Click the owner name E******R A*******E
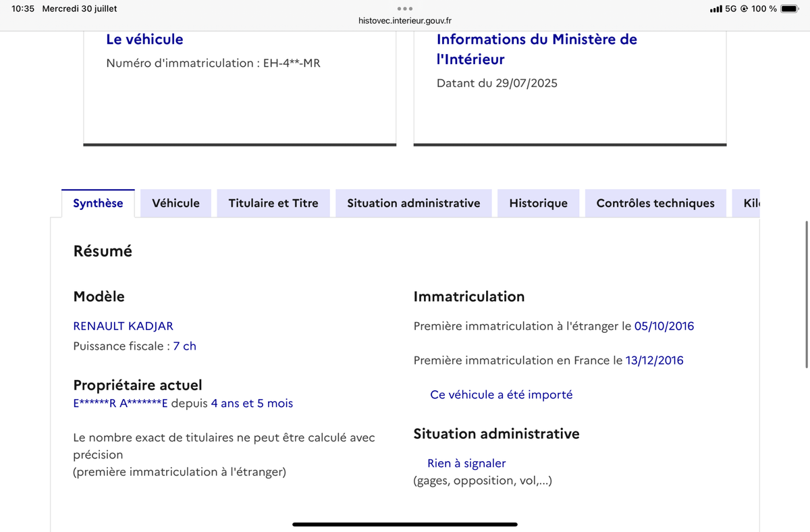The width and height of the screenshot is (810, 532). point(120,403)
